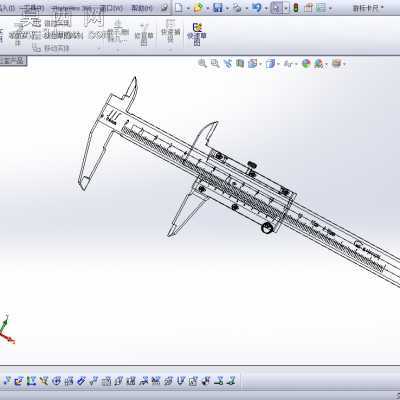Zoom to fit the model in view
This screenshot has height=400, width=400.
[202, 63]
